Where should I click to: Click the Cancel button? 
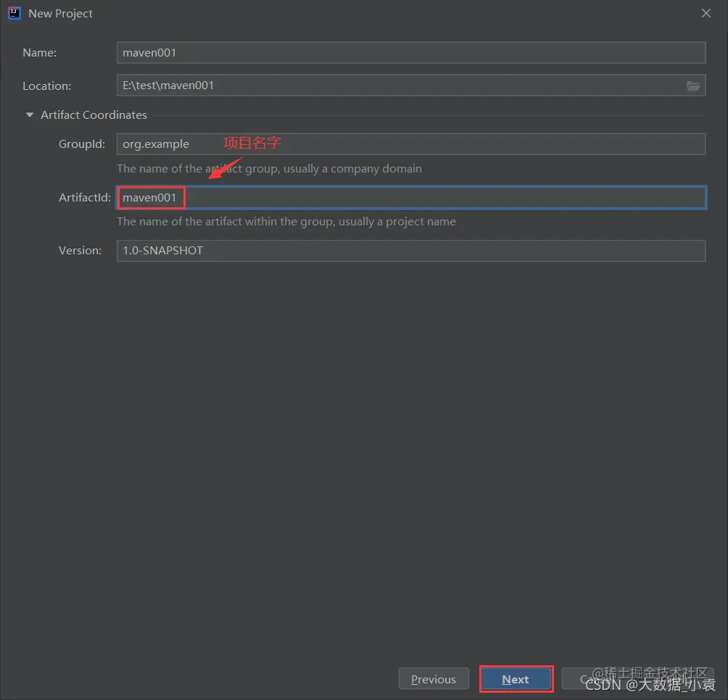pos(597,679)
